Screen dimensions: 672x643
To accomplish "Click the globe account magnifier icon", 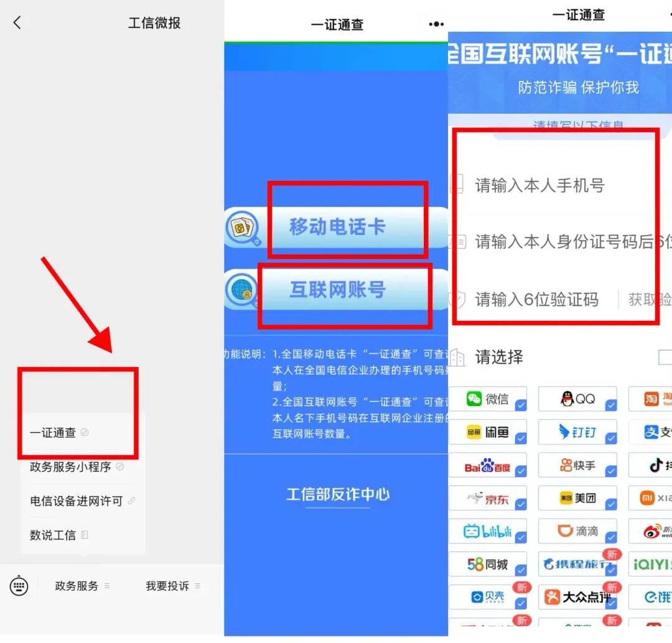I will click(243, 291).
